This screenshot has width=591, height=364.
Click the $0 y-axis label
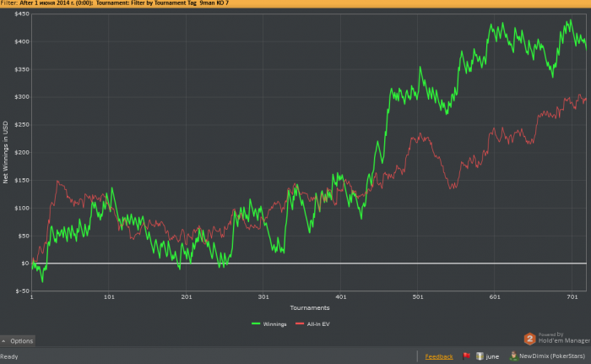[x=24, y=263]
